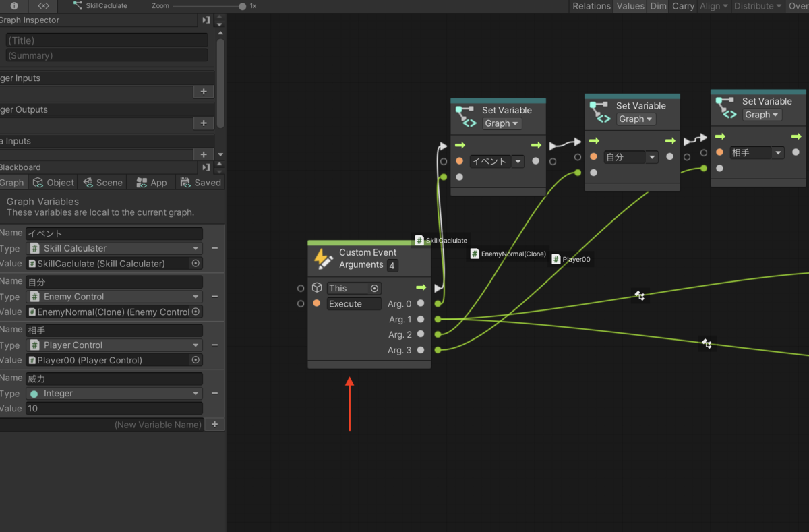
Task: Remove the 自分 variable with minus button
Action: point(214,297)
